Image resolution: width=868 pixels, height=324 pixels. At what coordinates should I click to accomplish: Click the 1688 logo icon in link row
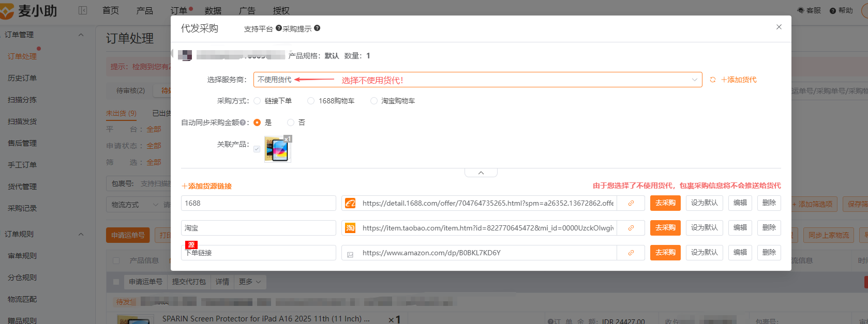(x=350, y=203)
